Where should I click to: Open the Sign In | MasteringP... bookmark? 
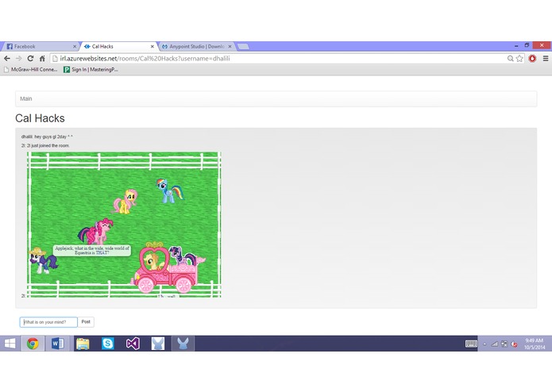pyautogui.click(x=91, y=70)
